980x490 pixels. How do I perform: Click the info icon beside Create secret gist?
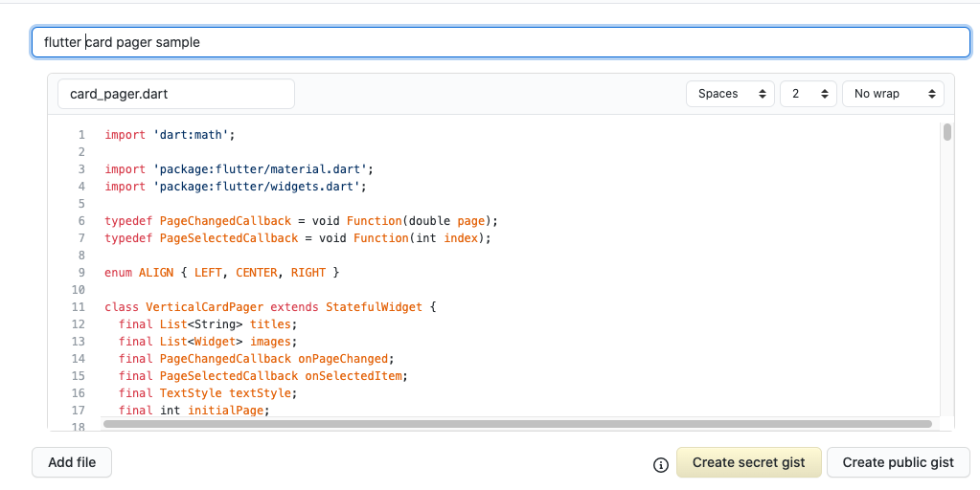pyautogui.click(x=661, y=464)
